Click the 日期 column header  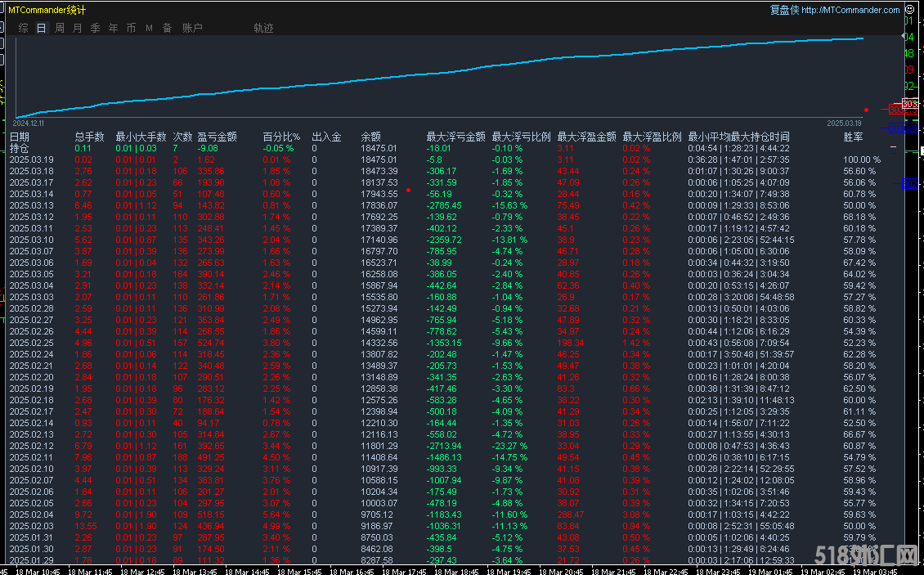coord(20,137)
